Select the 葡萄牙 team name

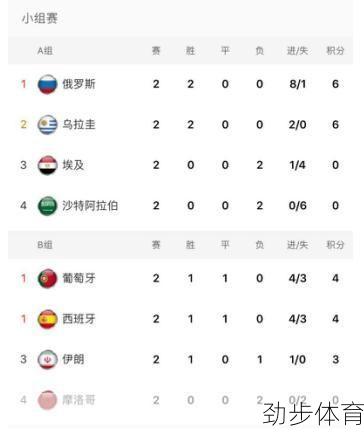click(79, 278)
